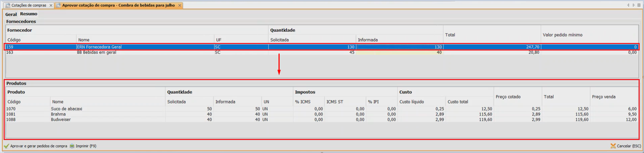This screenshot has height=153, width=644.
Task: Close the Cotações de compras tab
Action: click(51, 5)
